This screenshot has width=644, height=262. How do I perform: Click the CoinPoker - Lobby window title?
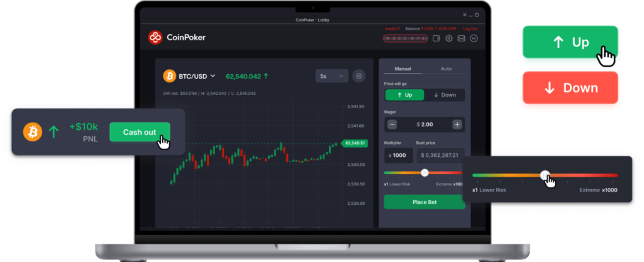click(x=312, y=19)
